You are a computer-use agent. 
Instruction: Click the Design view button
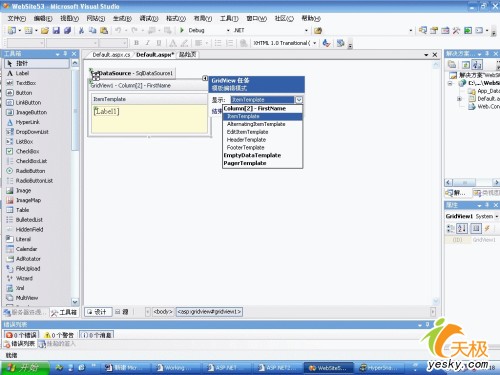(97, 312)
